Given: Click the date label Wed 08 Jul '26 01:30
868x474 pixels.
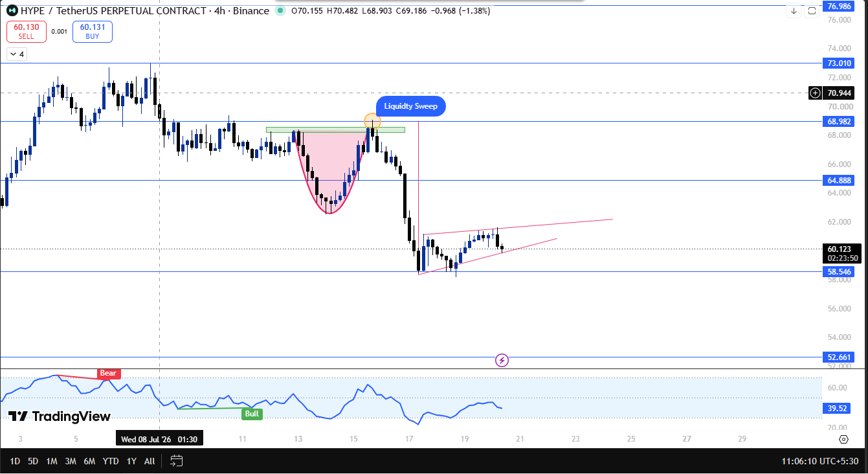Looking at the screenshot, I should 159,440.
